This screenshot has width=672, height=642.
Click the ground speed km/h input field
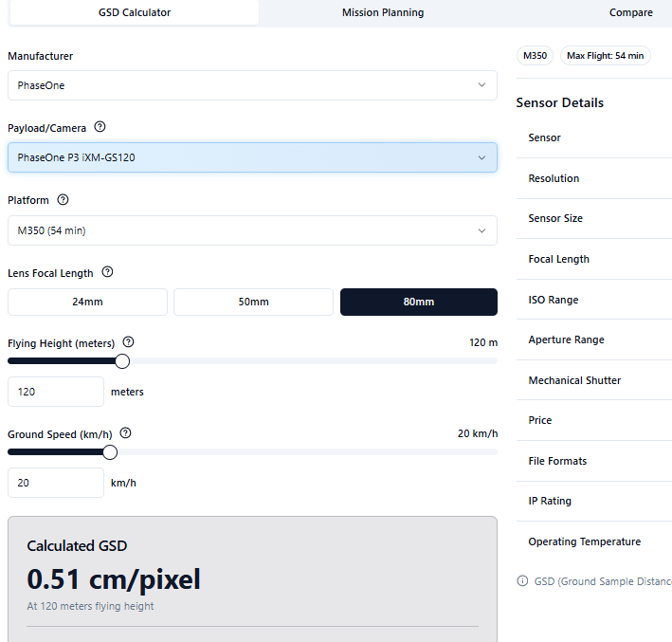tap(56, 483)
